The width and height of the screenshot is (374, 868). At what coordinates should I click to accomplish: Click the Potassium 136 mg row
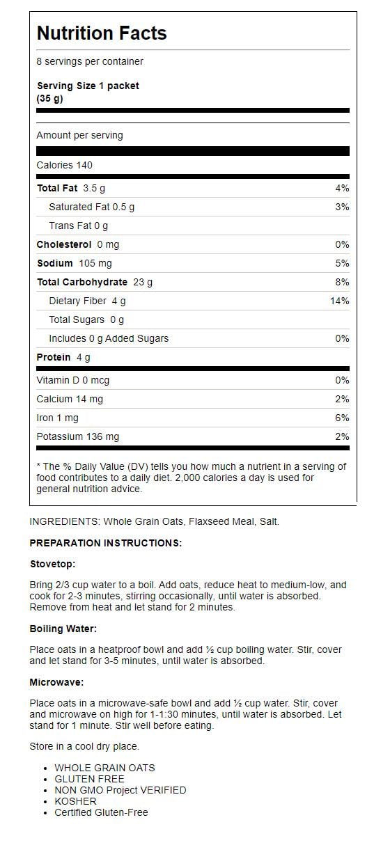(x=193, y=436)
